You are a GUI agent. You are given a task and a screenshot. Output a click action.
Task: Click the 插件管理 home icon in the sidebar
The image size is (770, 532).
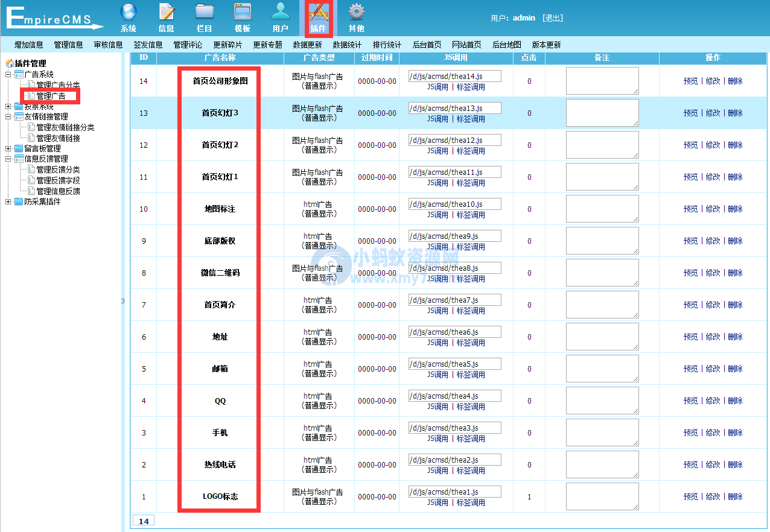(10, 63)
